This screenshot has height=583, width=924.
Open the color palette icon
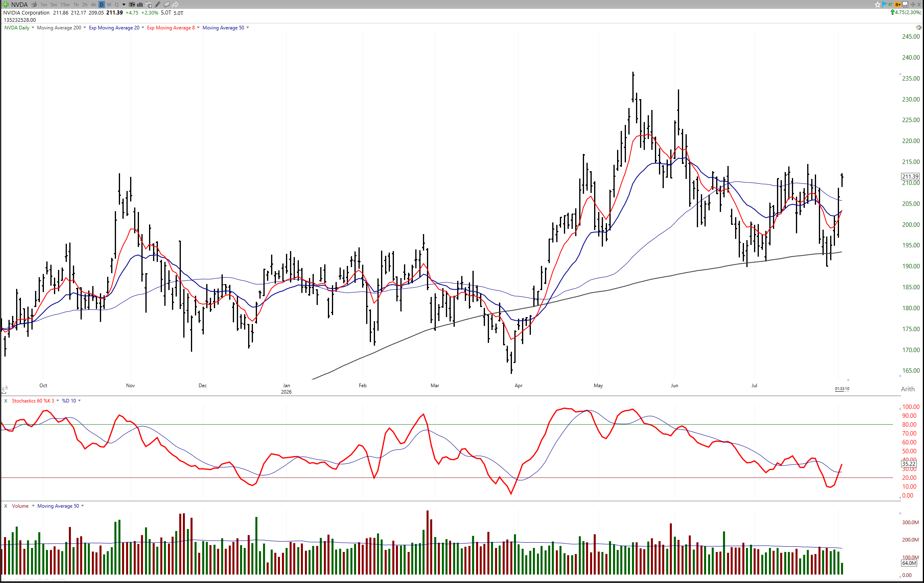(918, 27)
